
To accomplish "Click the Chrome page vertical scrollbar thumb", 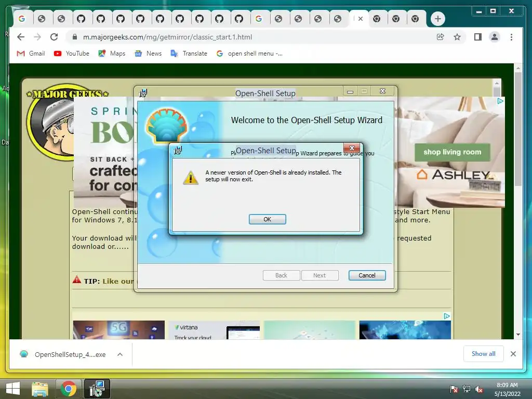I will tap(518, 129).
